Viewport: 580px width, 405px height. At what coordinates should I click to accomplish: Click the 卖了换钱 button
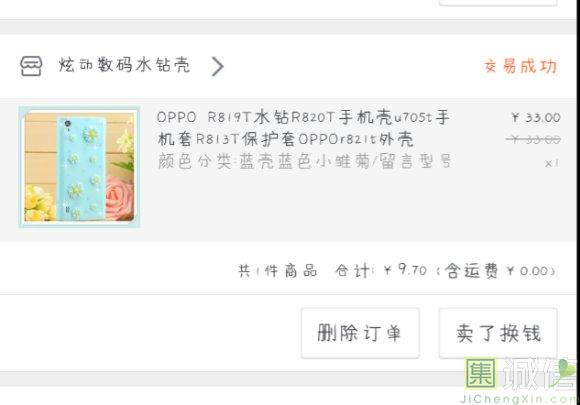pos(498,333)
